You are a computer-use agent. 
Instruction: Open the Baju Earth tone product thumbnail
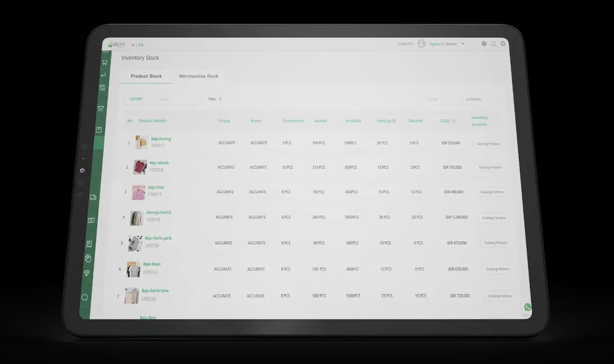(x=131, y=295)
